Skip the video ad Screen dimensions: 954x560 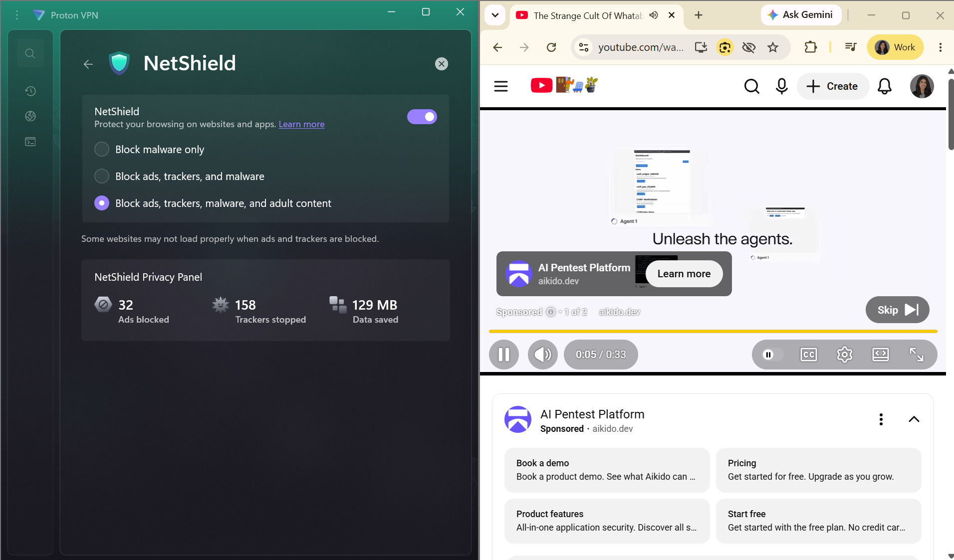pos(897,310)
